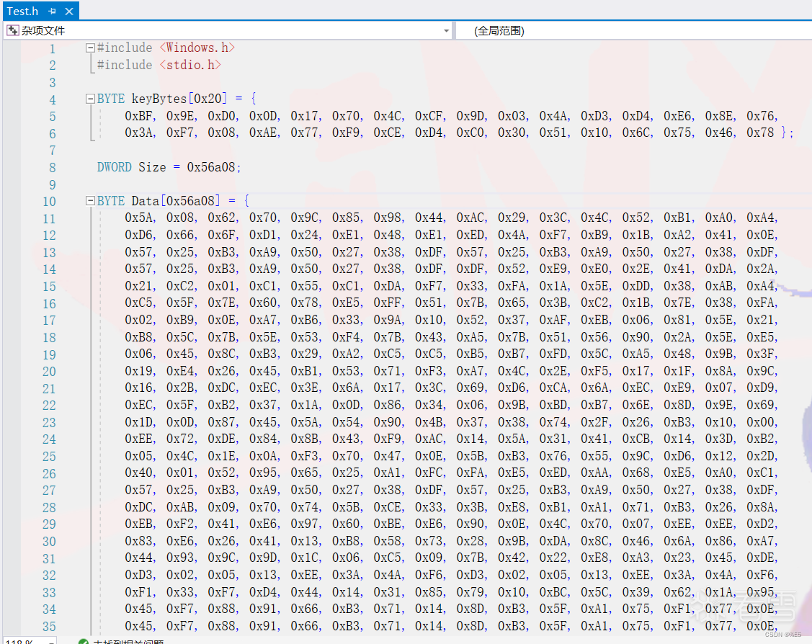This screenshot has height=644, width=812.
Task: Click the closing brace on line 6
Action: (785, 133)
